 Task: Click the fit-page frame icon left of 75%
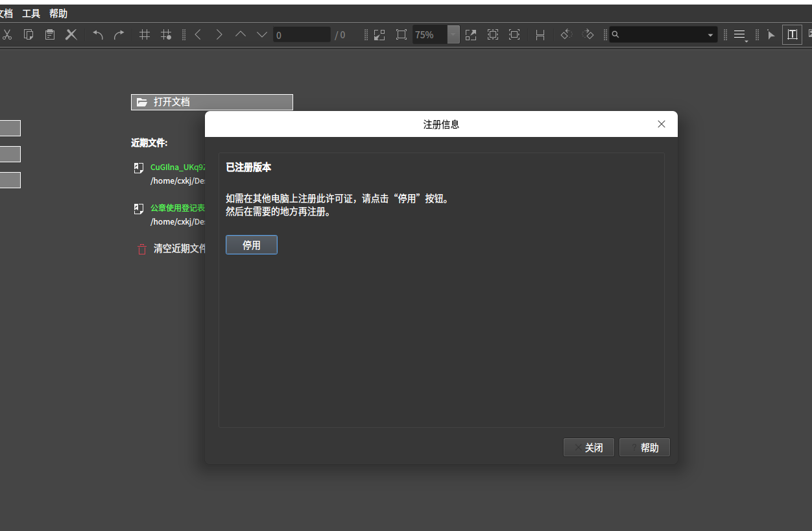click(401, 35)
